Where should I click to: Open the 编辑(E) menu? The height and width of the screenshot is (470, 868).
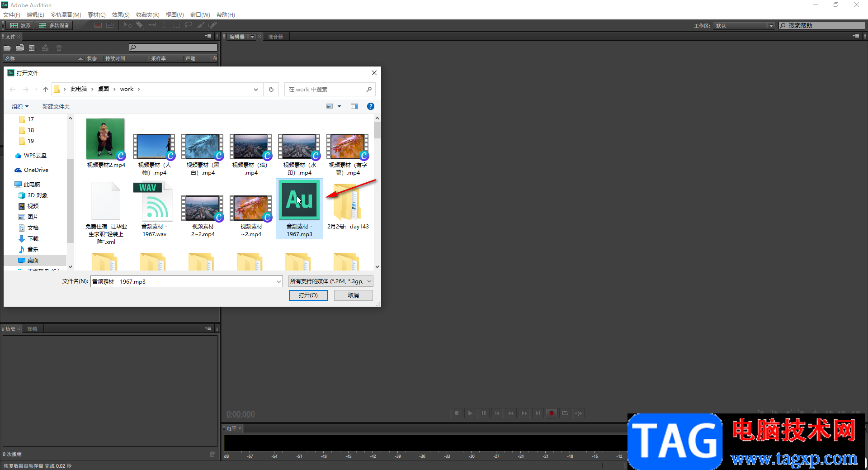click(35, 14)
